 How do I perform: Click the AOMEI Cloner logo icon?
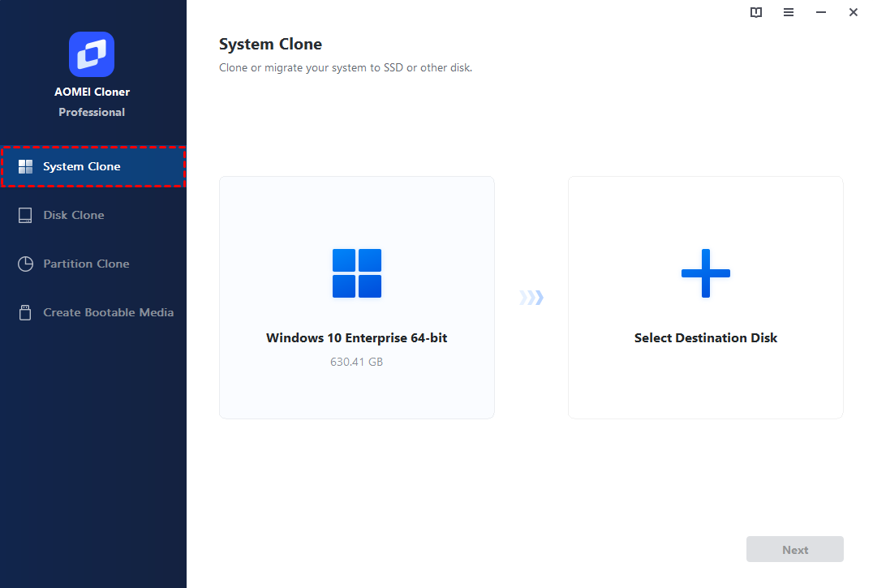pyautogui.click(x=92, y=54)
